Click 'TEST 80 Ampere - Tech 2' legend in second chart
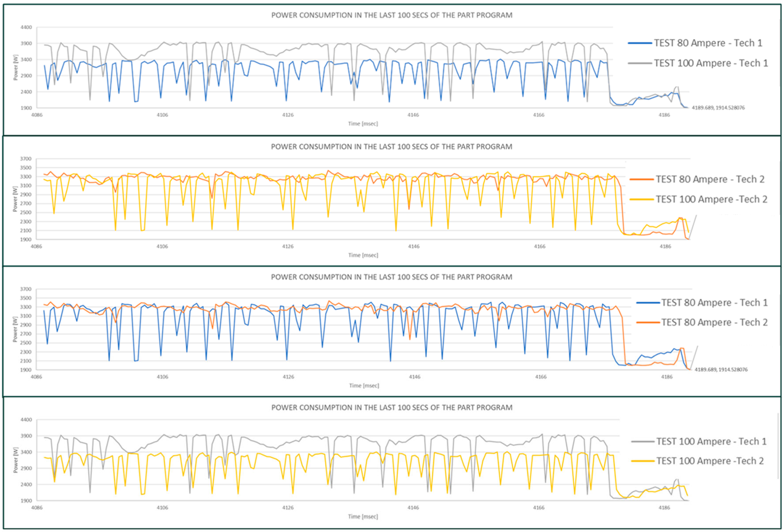The height and width of the screenshot is (532, 784). click(x=710, y=179)
